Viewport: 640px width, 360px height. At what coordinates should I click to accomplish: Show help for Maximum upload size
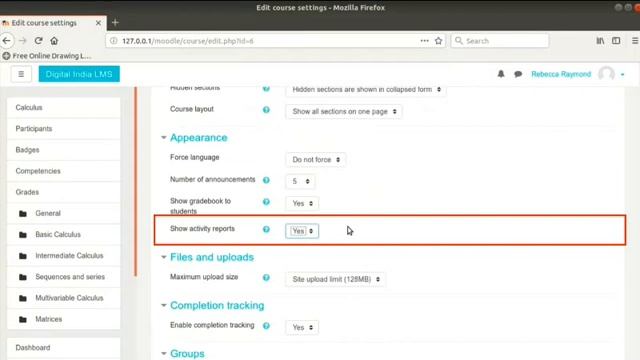pyautogui.click(x=266, y=278)
